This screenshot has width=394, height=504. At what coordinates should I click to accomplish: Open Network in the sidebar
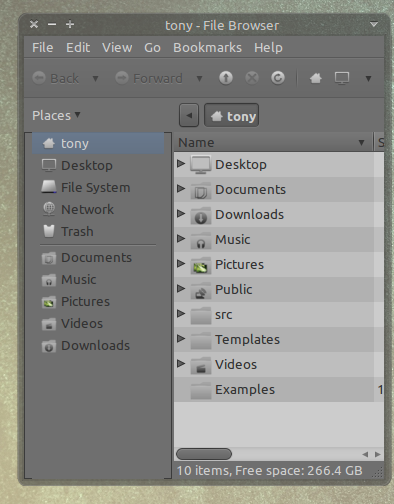[x=98, y=209]
